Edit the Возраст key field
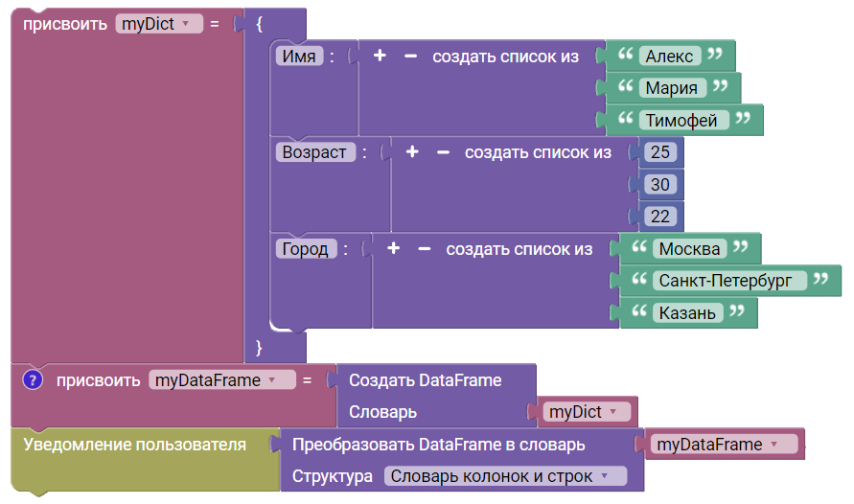The width and height of the screenshot is (854, 504). pyautogui.click(x=314, y=151)
